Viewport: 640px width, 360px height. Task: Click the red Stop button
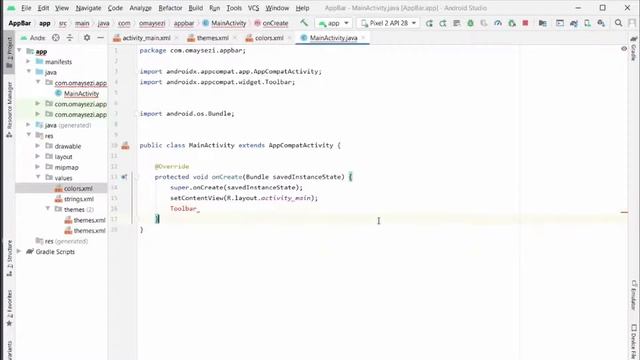pos(525,23)
